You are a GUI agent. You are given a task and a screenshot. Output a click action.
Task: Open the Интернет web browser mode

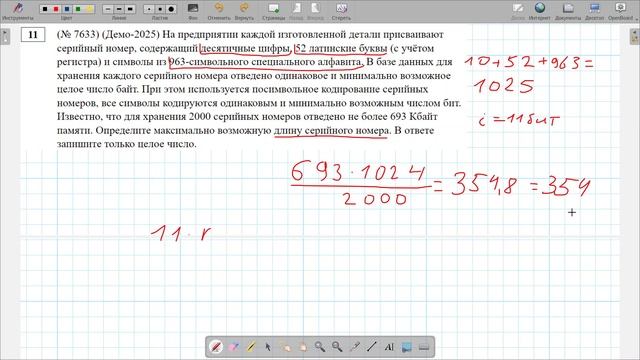540,11
